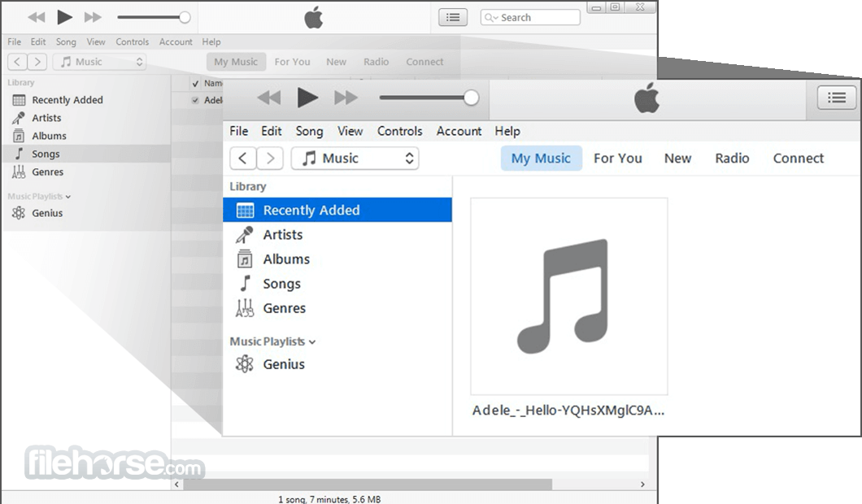Toggle the checkbox on the Adele song row

point(195,100)
